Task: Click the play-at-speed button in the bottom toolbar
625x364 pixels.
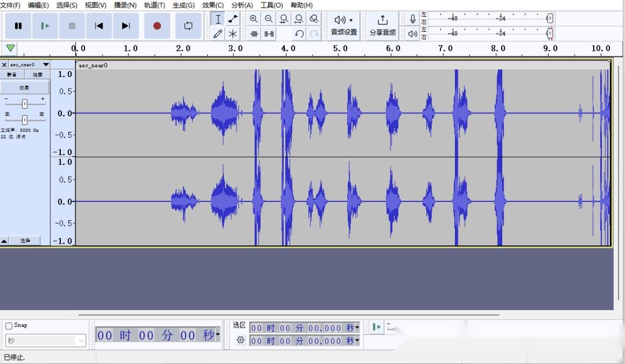Action: (x=377, y=328)
